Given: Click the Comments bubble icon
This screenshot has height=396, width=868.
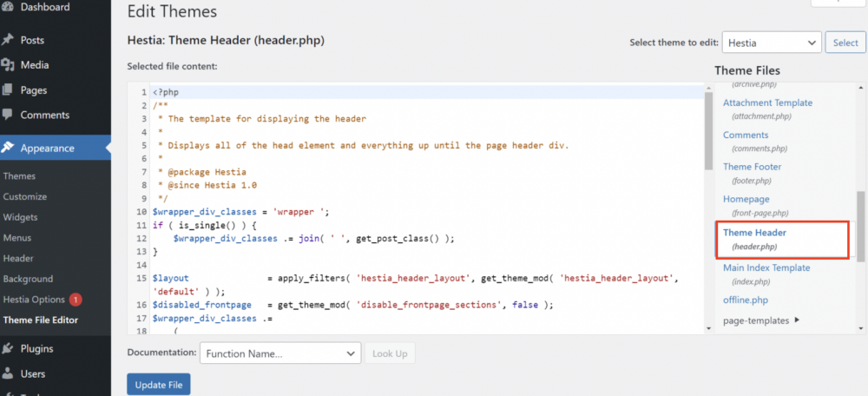Looking at the screenshot, I should point(8,115).
